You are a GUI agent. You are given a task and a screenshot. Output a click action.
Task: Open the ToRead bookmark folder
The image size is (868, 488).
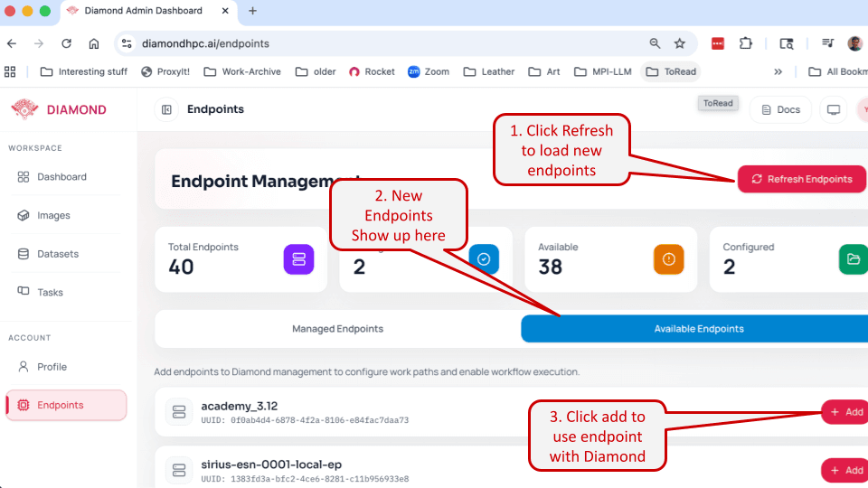tap(671, 71)
